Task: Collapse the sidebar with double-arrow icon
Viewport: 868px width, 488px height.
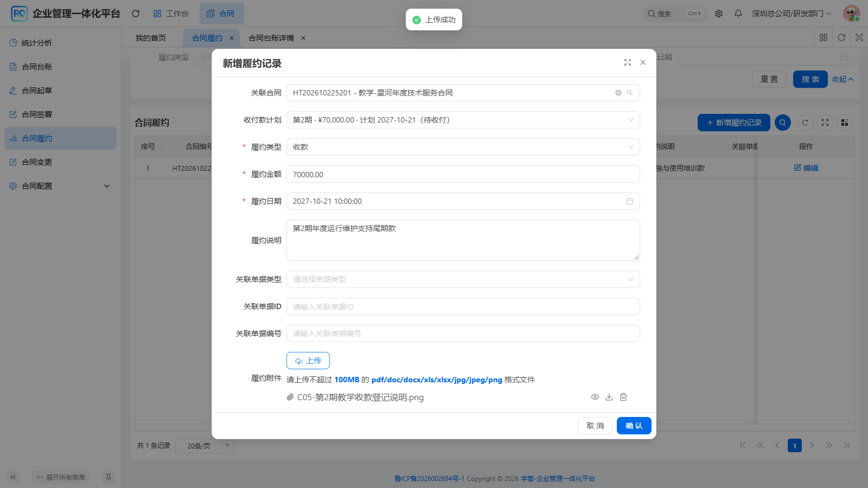Action: pos(13,477)
